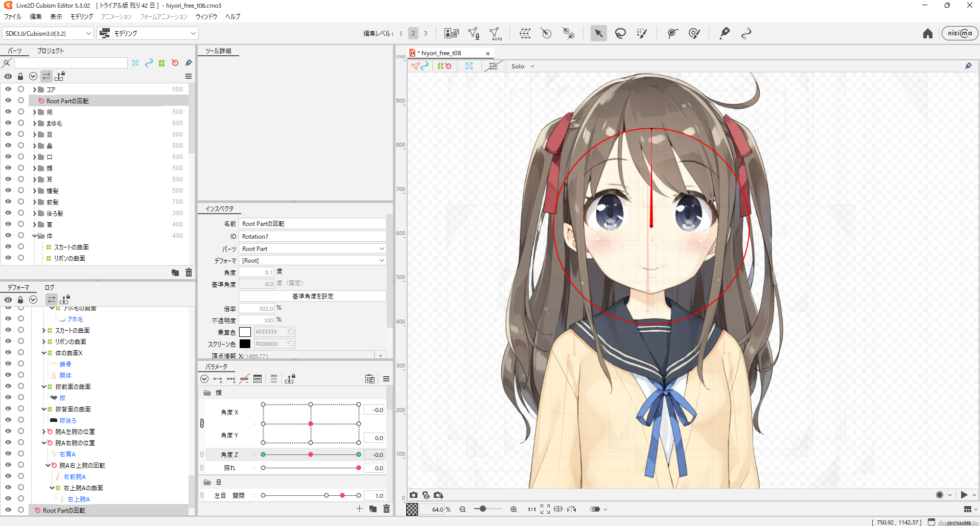
Task: Create a warp deformer
Action: click(x=525, y=34)
